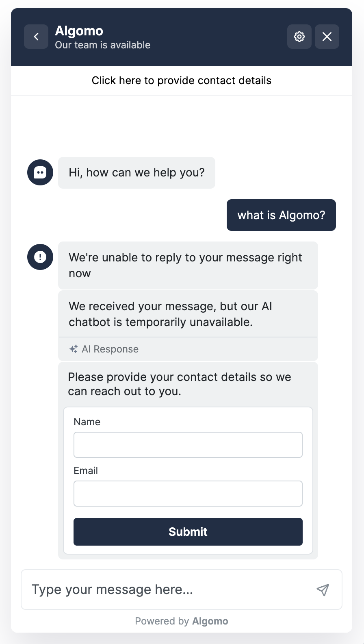Click the 'what is Algomo?' sent message
Viewport: 364px width, 644px height.
[281, 215]
